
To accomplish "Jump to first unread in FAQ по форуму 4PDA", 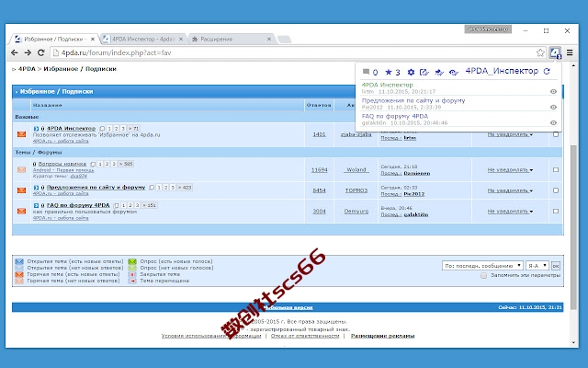I will (36, 205).
